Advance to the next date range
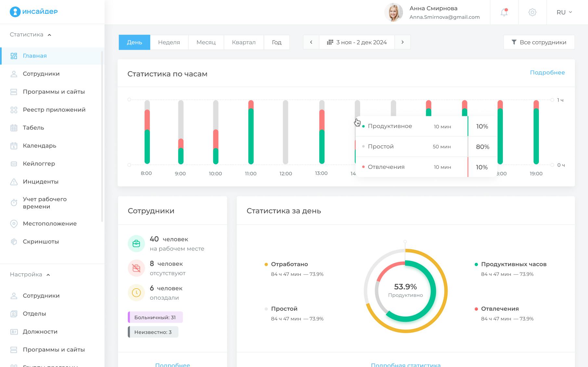 [402, 42]
